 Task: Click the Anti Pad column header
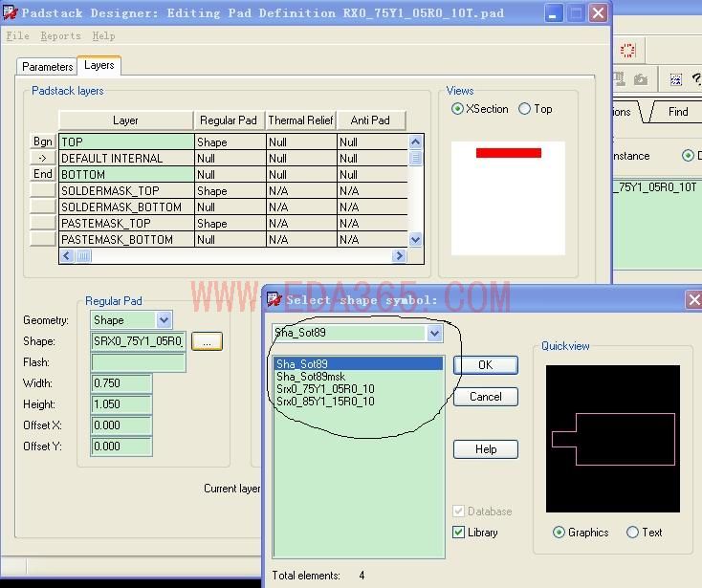tap(371, 120)
